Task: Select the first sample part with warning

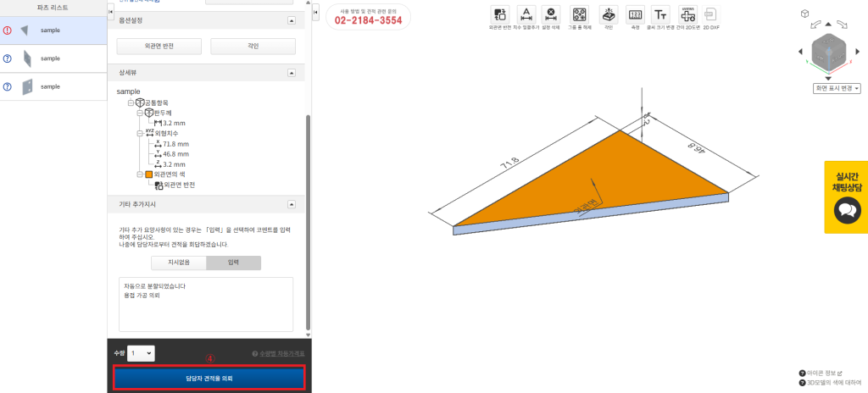Action: coord(53,30)
